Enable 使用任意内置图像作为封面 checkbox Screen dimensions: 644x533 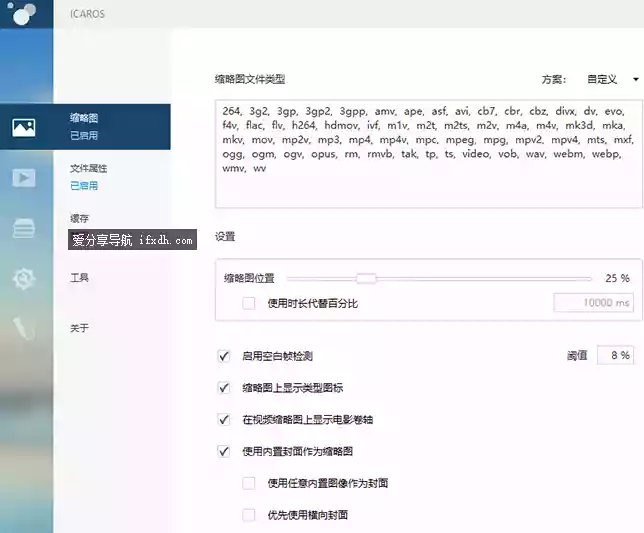[248, 483]
